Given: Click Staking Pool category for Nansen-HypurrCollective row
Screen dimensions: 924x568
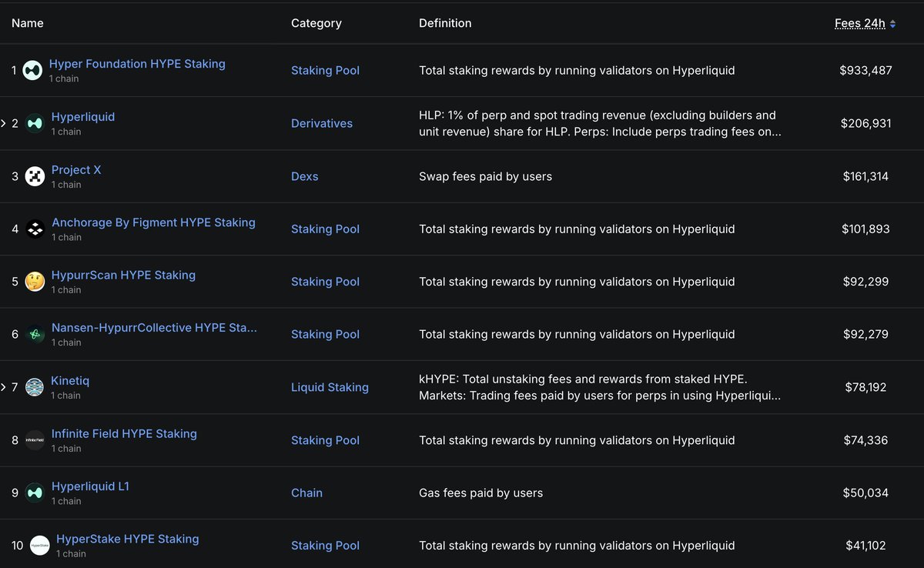Looking at the screenshot, I should pos(325,334).
